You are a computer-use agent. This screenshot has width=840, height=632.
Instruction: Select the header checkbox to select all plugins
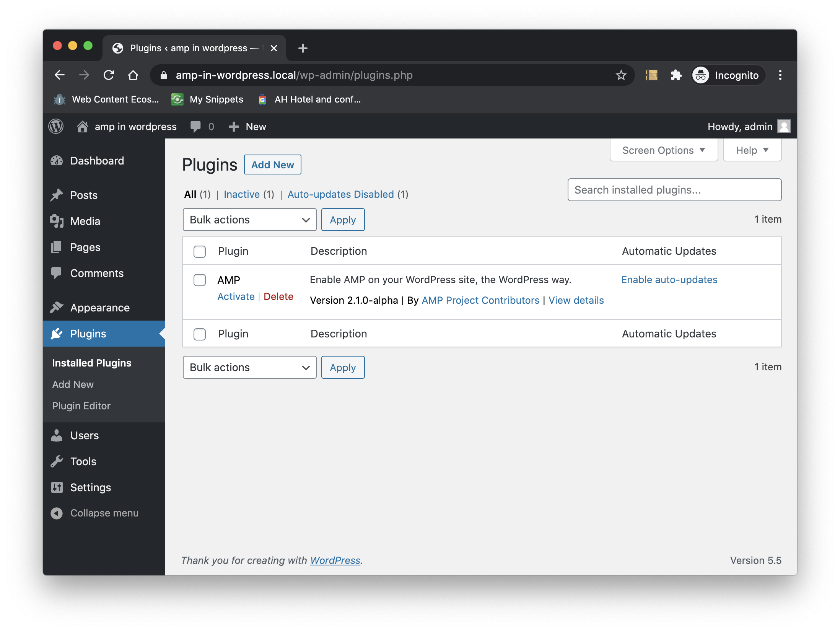199,251
